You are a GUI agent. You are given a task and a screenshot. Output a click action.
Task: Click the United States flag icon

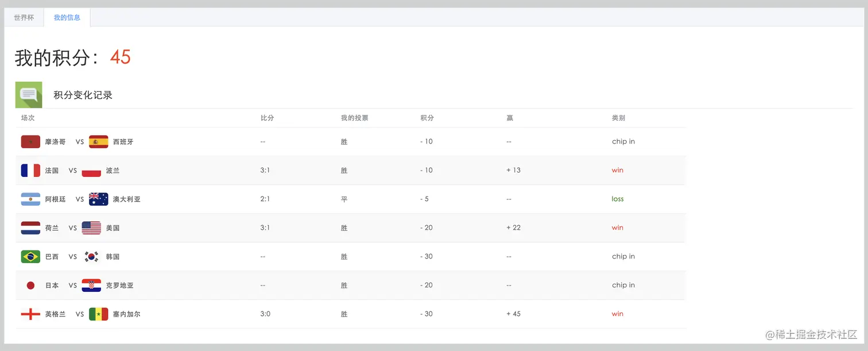click(91, 227)
